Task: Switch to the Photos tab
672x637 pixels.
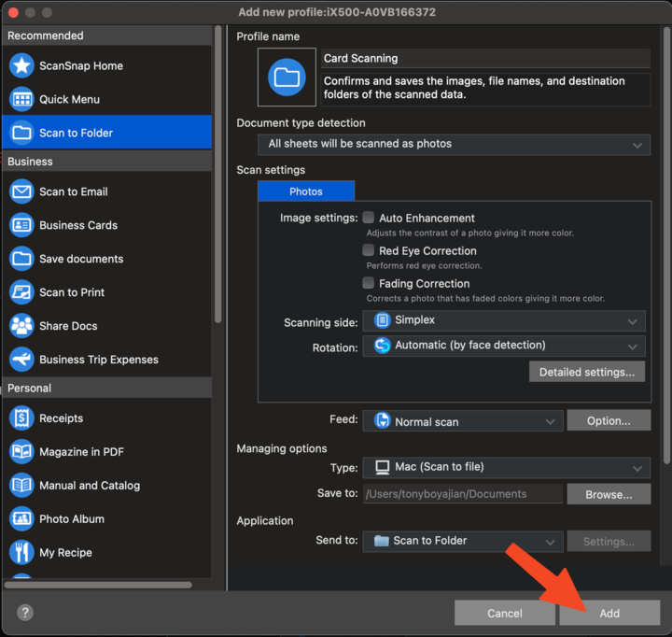Action: point(306,191)
